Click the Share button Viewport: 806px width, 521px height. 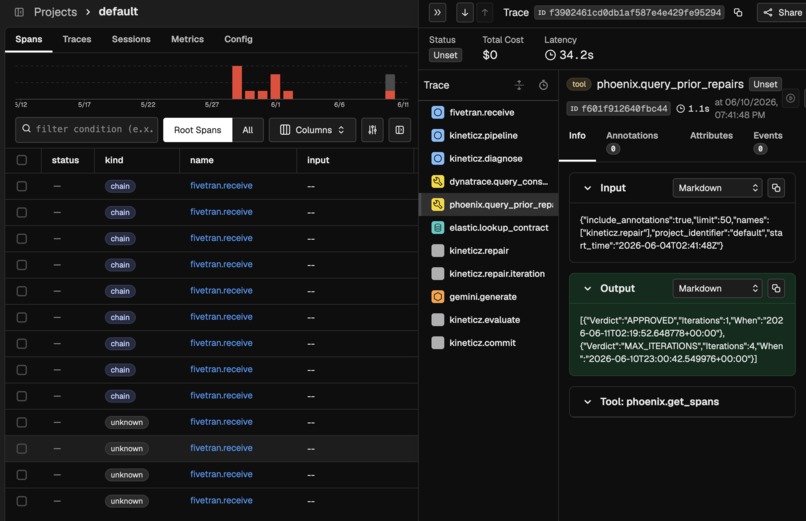782,12
